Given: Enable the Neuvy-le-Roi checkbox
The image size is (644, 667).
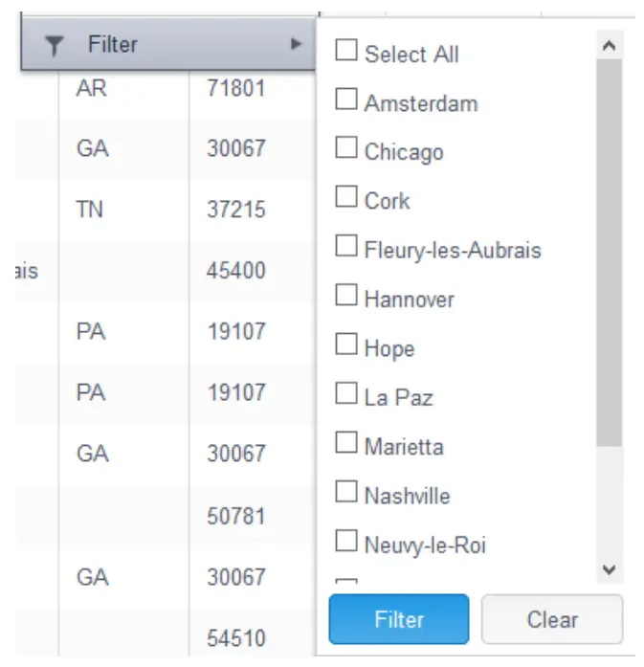Looking at the screenshot, I should [345, 542].
